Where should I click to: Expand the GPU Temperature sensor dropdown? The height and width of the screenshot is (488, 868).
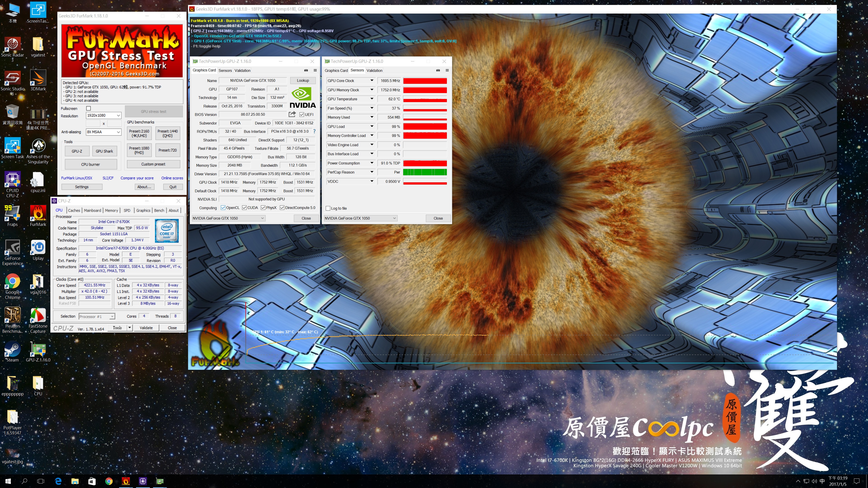[x=372, y=99]
